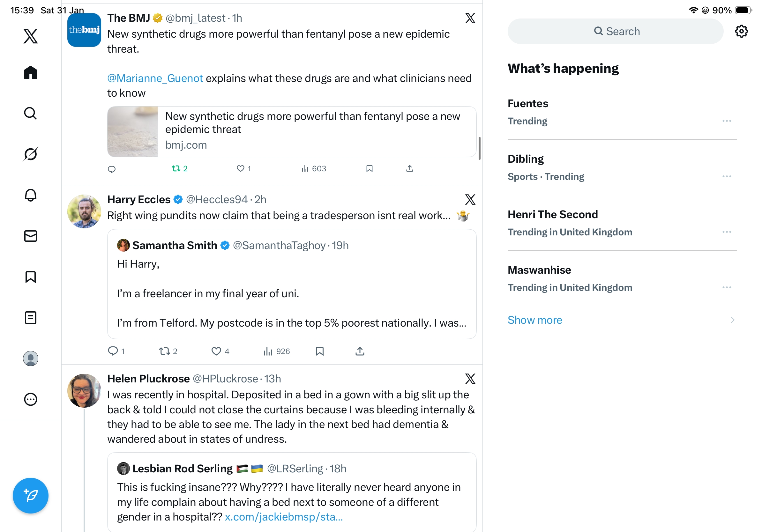This screenshot has width=762, height=532.
Task: Share The BMJ post
Action: pyautogui.click(x=409, y=168)
